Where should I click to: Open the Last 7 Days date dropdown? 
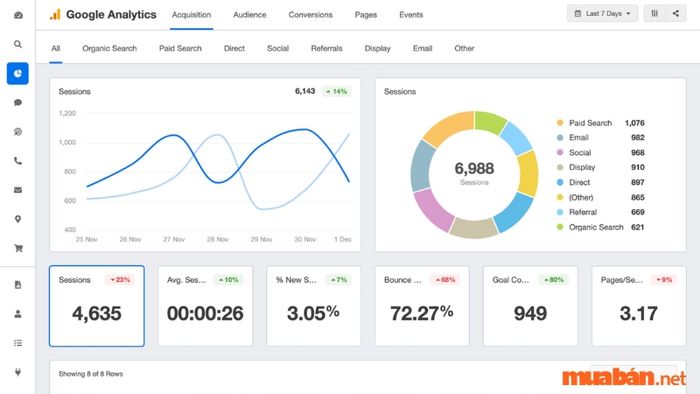coord(602,13)
